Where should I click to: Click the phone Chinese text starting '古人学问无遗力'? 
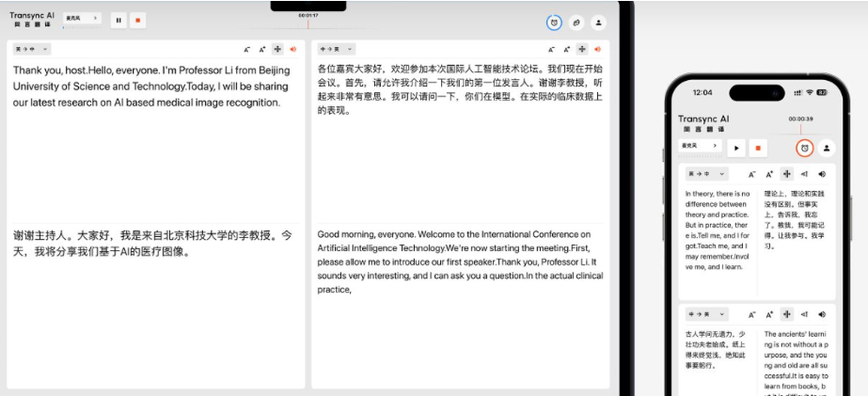[714, 349]
